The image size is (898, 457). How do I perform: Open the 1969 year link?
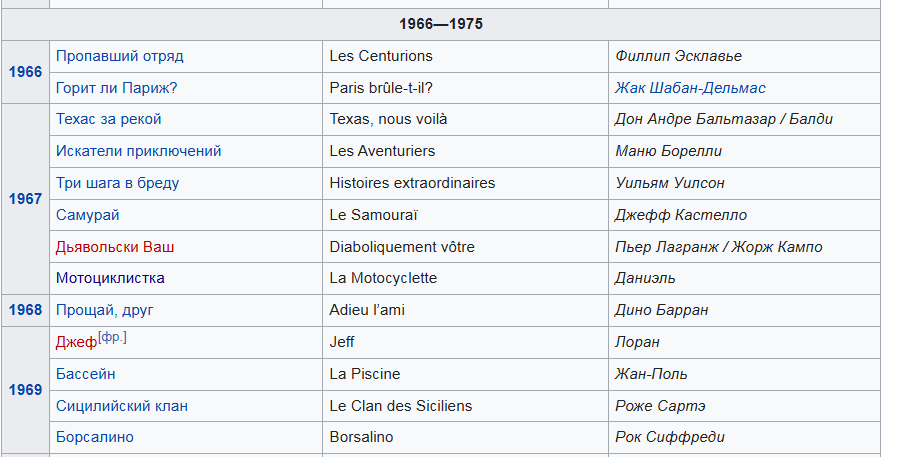(x=25, y=390)
